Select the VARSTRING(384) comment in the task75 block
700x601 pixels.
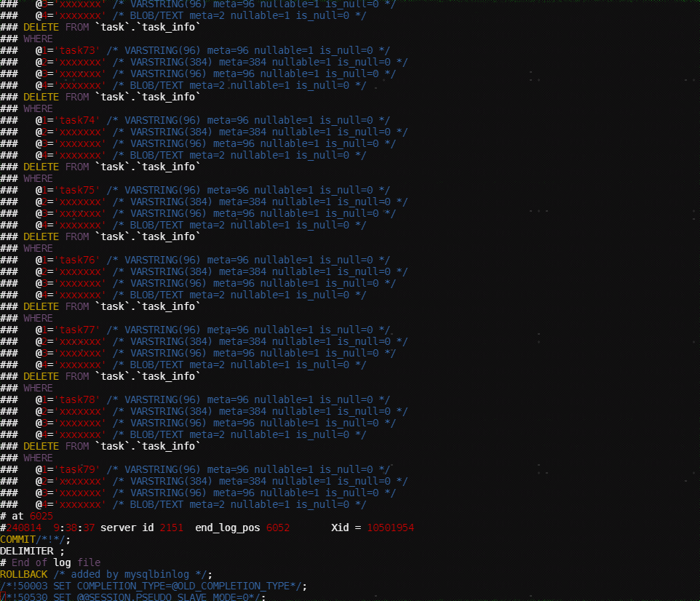[x=260, y=202]
